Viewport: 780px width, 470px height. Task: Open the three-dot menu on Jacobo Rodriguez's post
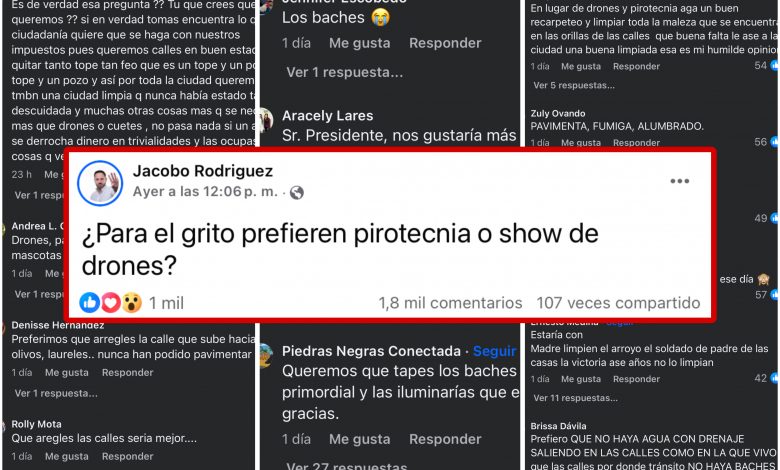pyautogui.click(x=679, y=181)
